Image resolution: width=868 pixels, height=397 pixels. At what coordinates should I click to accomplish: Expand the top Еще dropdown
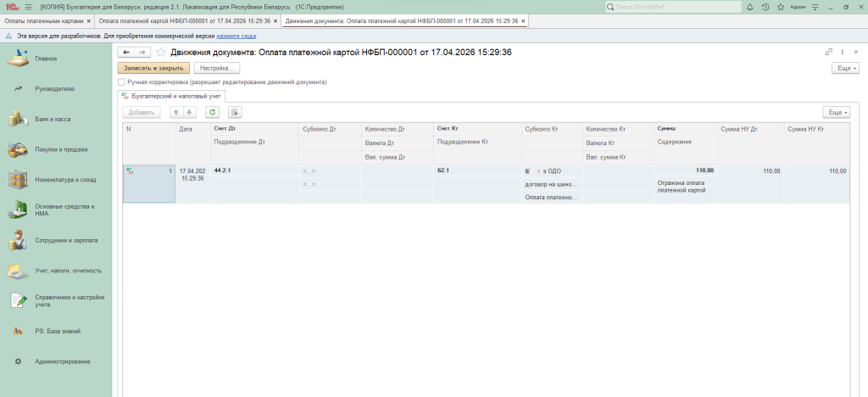click(x=845, y=68)
